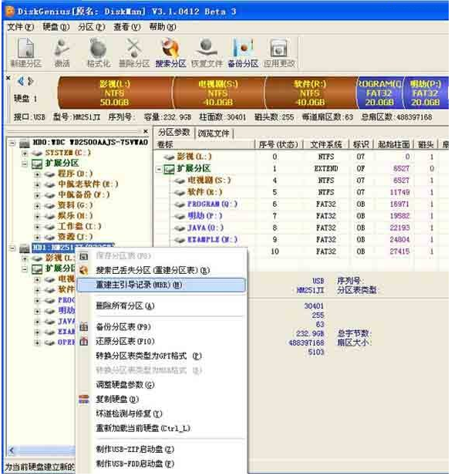Screen dimensions: 458x476
Task: Click the 格式化 (format) toolbar icon
Action: click(98, 52)
